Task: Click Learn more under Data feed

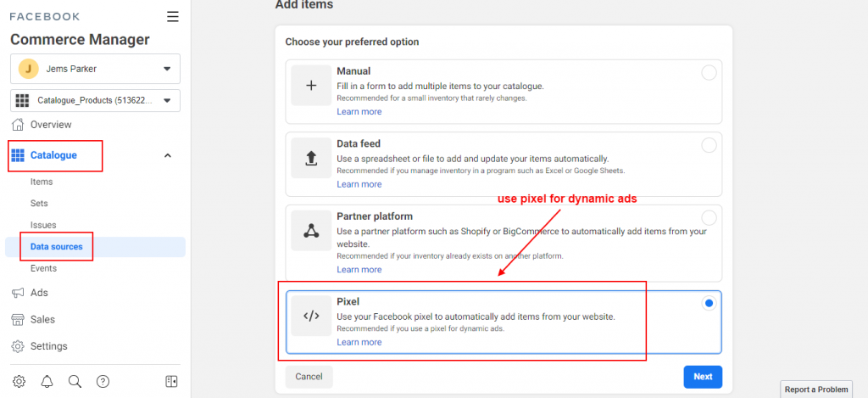Action: (x=359, y=184)
